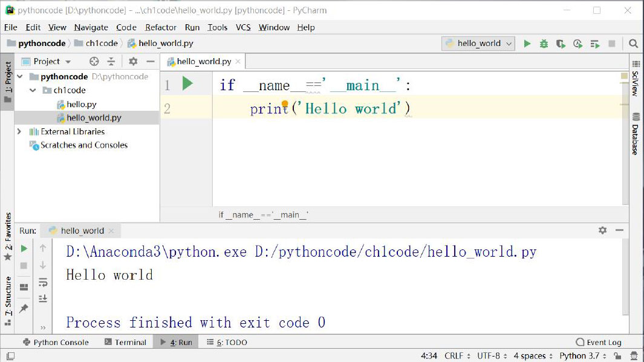Close the hello_world.py editor tab
This screenshot has width=644, height=362.
click(238, 61)
